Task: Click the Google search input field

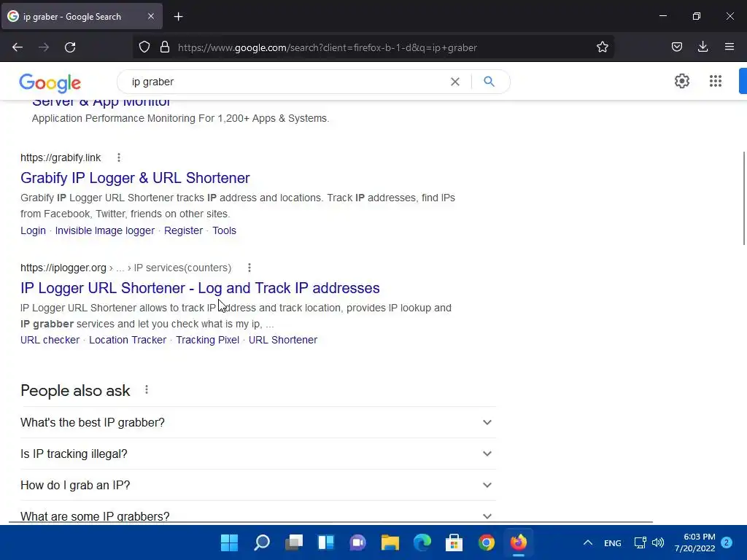Action: [286, 82]
